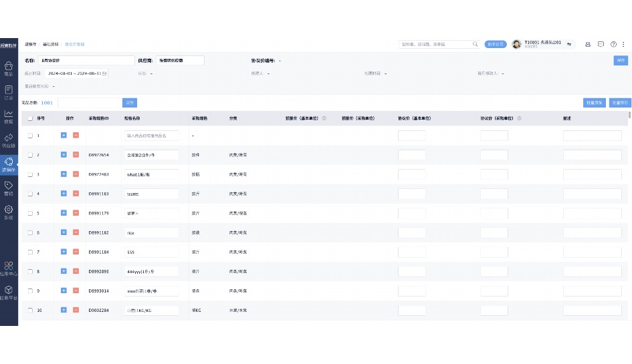Screen dimensions: 632x364
Task: Open 系统 settings gear in the sidebar
Action: pyautogui.click(x=9, y=212)
